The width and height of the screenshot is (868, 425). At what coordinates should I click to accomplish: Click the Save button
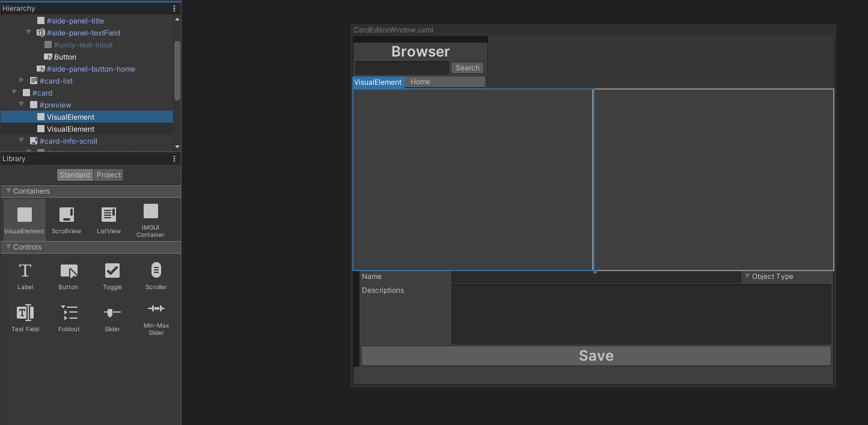pos(596,355)
